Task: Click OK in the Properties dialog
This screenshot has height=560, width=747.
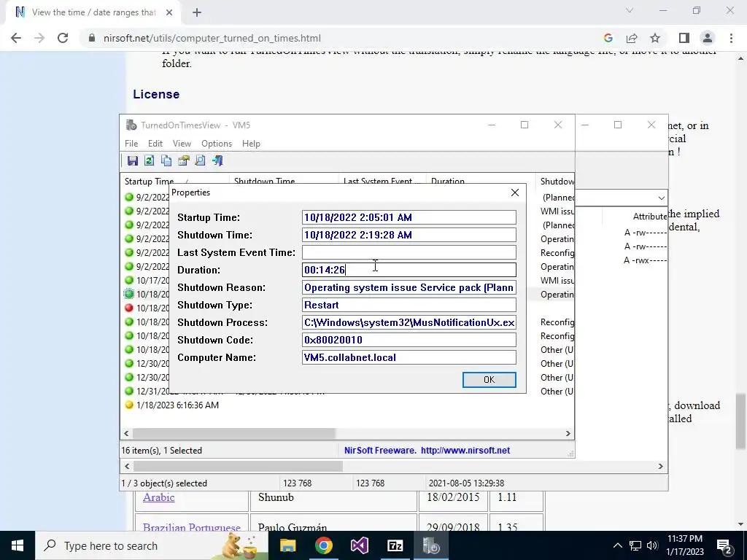Action: pos(489,379)
